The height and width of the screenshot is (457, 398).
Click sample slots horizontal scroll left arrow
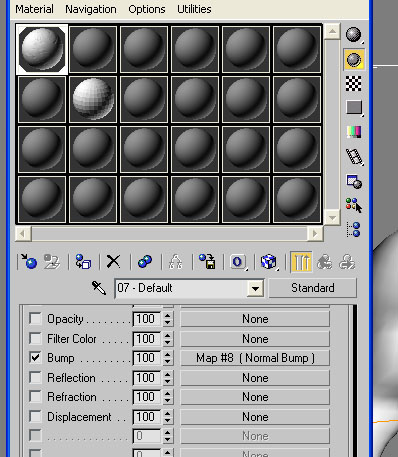[x=23, y=233]
